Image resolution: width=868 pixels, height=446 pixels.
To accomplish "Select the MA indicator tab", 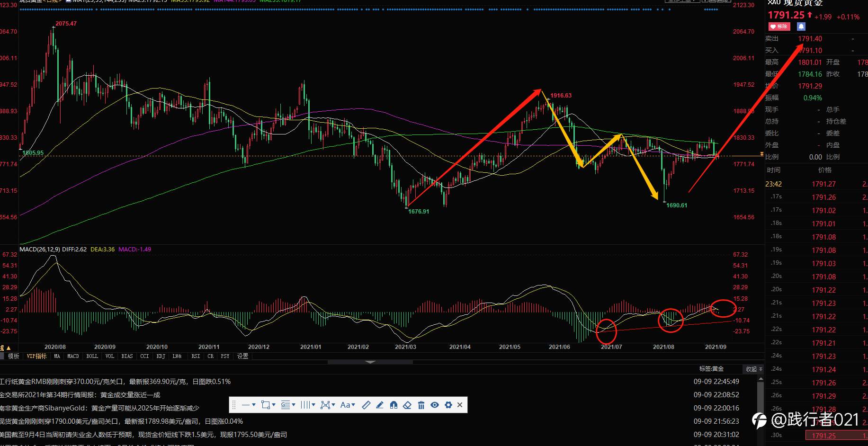I will [x=57, y=356].
